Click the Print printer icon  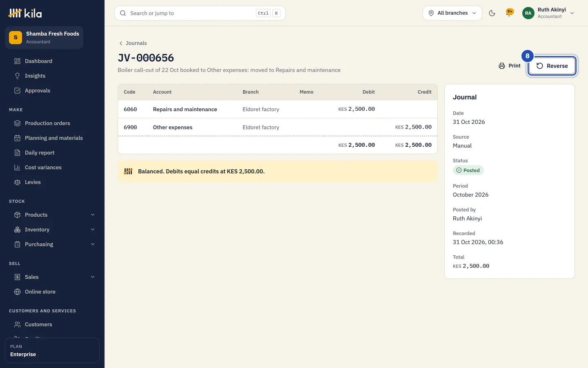pyautogui.click(x=502, y=66)
